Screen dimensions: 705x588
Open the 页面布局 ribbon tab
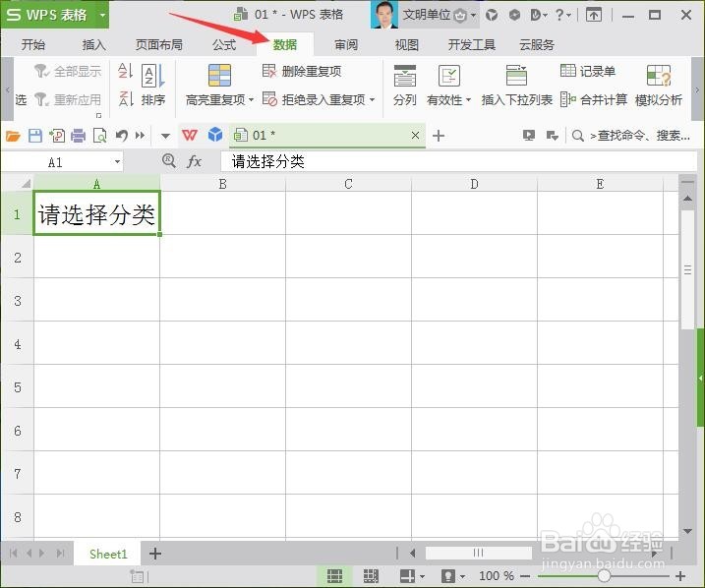click(158, 44)
